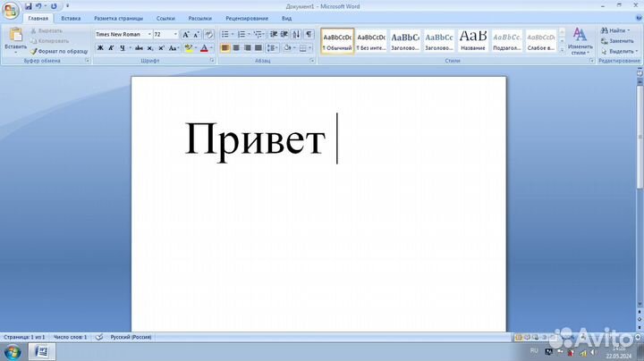Paste from clipboard using Вставить
Screen dimensions: 644x361
[15, 40]
